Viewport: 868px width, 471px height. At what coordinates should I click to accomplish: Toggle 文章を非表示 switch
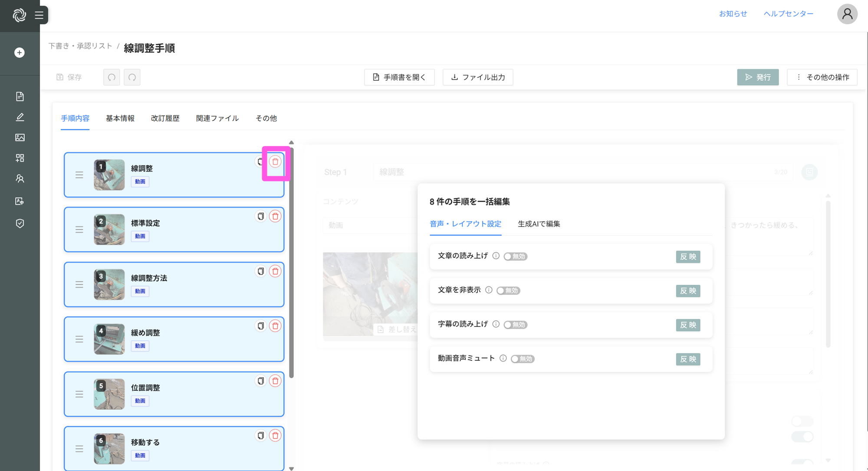(508, 291)
